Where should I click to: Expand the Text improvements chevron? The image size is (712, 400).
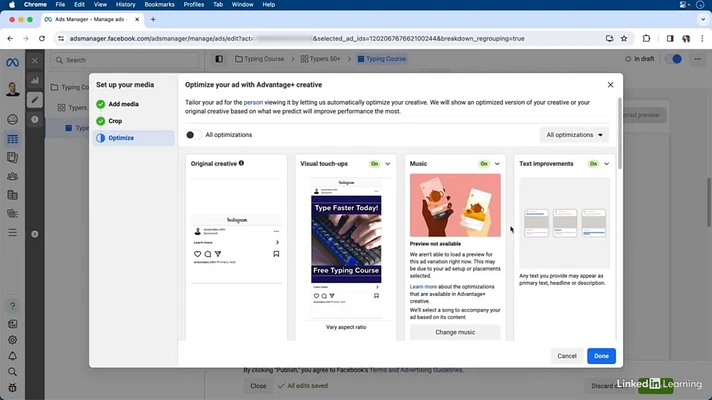(x=607, y=164)
